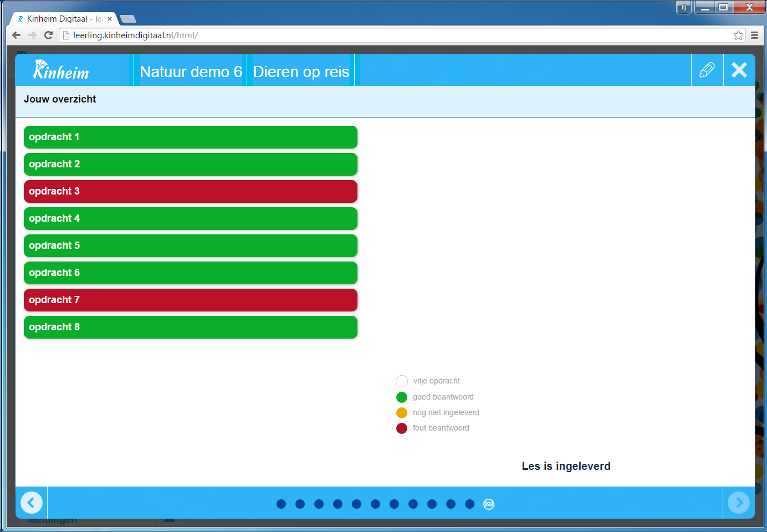Click the red fout beantwoord legend circle
Screen dimensions: 767x532
(x=402, y=428)
